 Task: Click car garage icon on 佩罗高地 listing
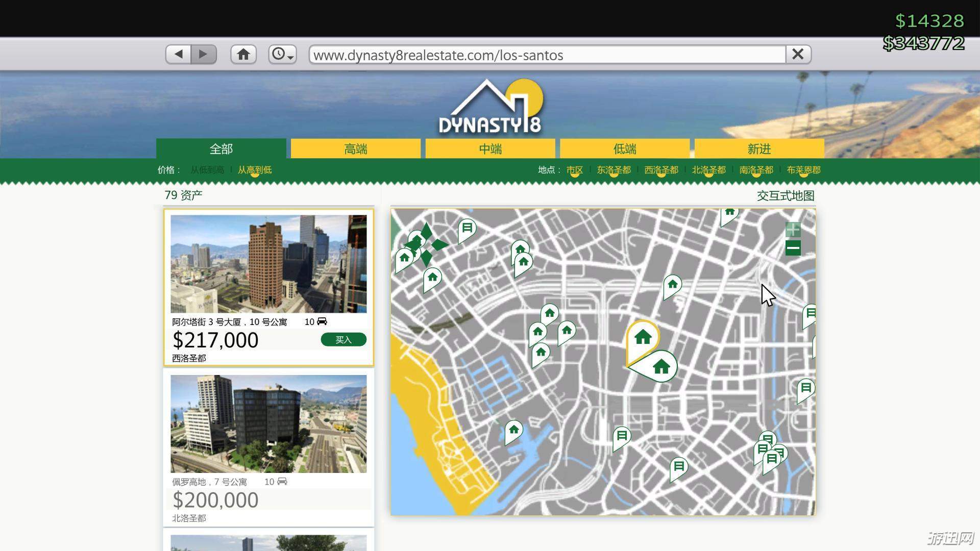[x=282, y=482]
